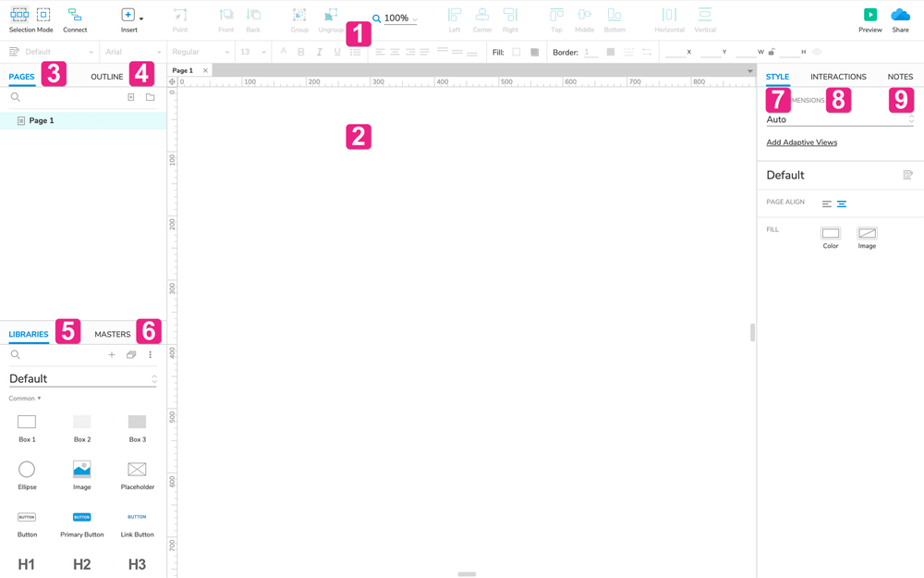Open the zoom level dropdown

(x=395, y=17)
